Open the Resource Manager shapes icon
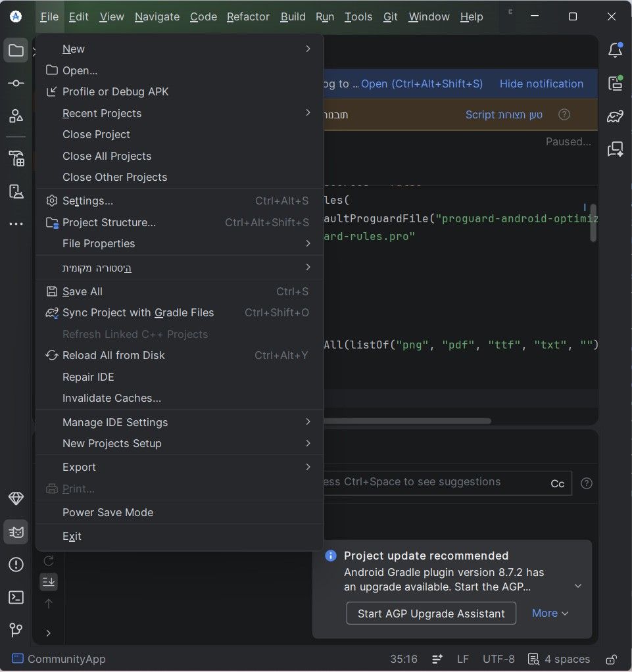The height and width of the screenshot is (672, 632). coord(16,116)
